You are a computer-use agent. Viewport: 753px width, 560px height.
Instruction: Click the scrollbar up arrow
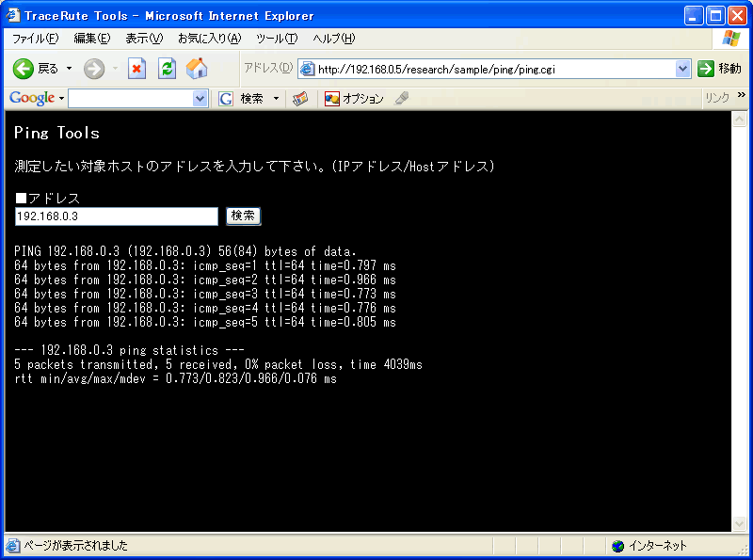coord(739,119)
